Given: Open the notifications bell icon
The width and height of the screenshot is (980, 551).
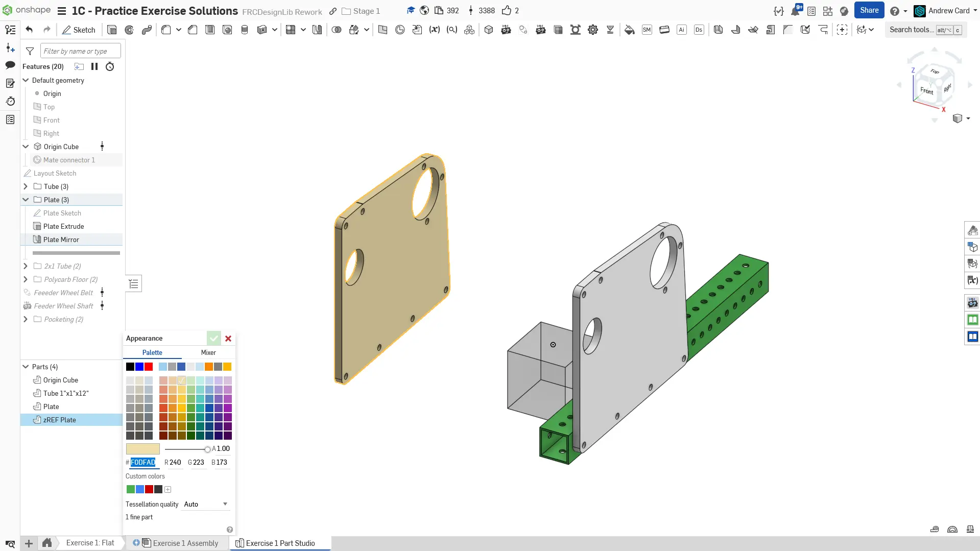Looking at the screenshot, I should coord(795,11).
